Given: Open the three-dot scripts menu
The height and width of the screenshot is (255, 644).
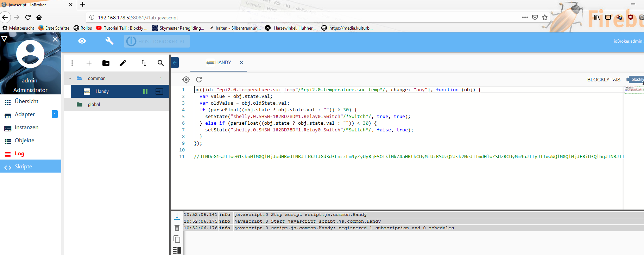Looking at the screenshot, I should pyautogui.click(x=72, y=63).
